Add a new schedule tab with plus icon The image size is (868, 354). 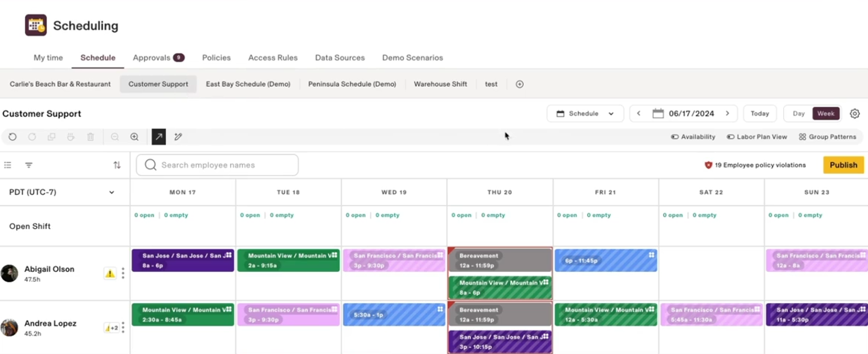point(519,84)
